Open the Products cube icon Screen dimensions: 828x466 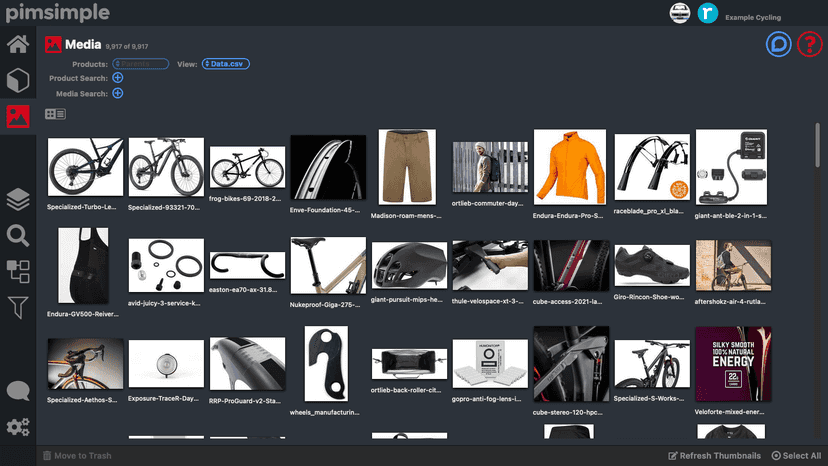[x=18, y=80]
